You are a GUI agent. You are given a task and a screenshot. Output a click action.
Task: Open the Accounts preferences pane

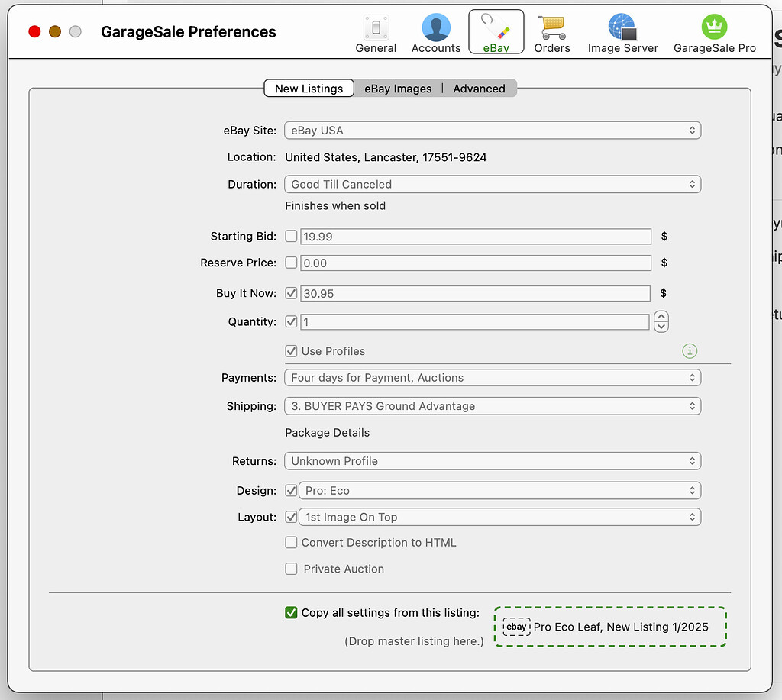click(436, 34)
